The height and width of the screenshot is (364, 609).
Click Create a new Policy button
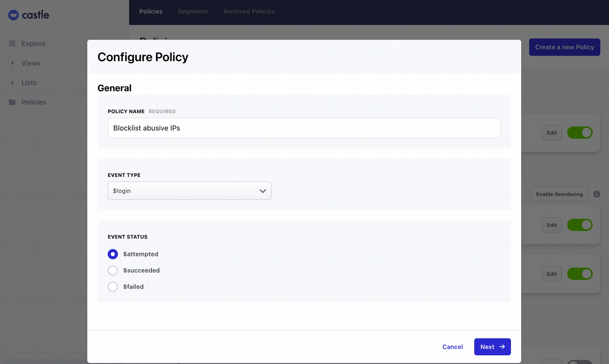pos(565,47)
